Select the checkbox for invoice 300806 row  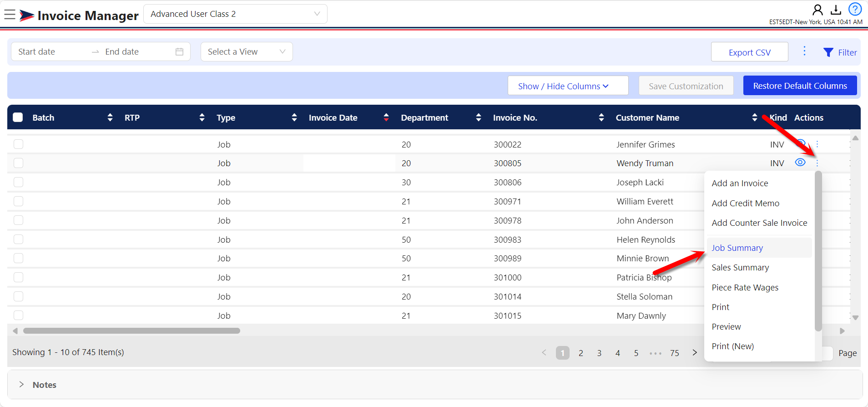point(18,182)
